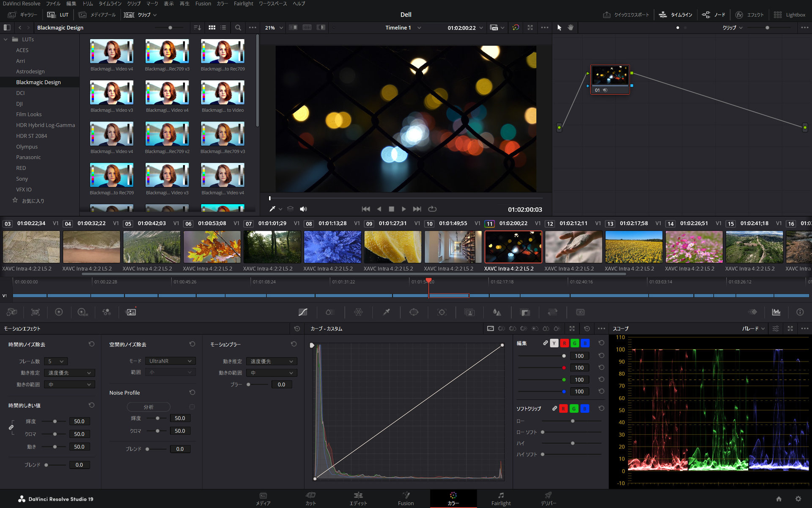The height and width of the screenshot is (508, 812).
Task: Select the Film Looks LUT folder
Action: [29, 114]
